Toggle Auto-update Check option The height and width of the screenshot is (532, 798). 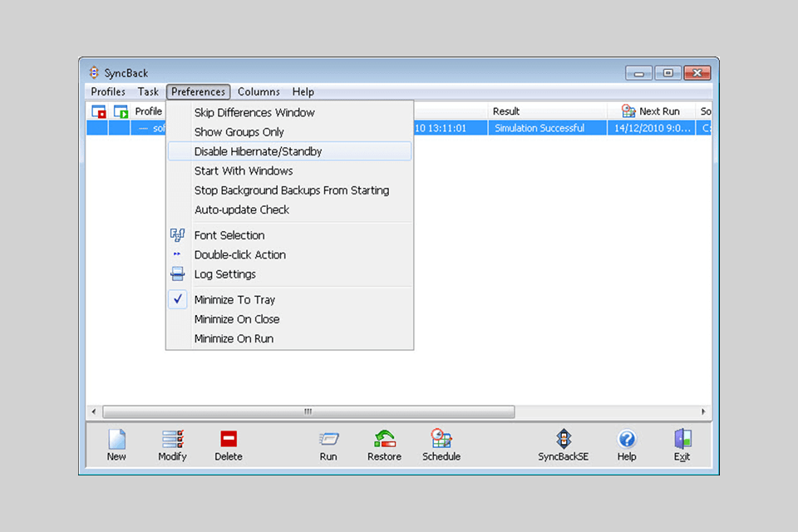[289, 209]
